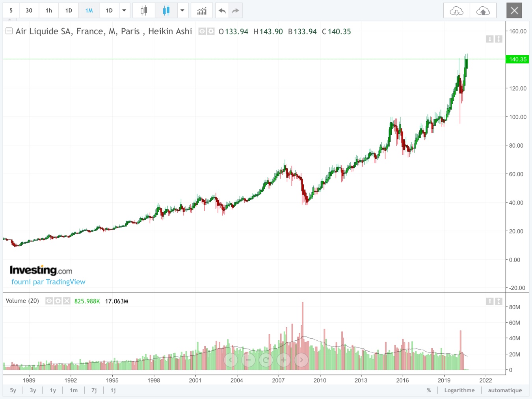This screenshot has height=399, width=532.
Task: Open the interval dropdown arrow
Action: [x=124, y=11]
